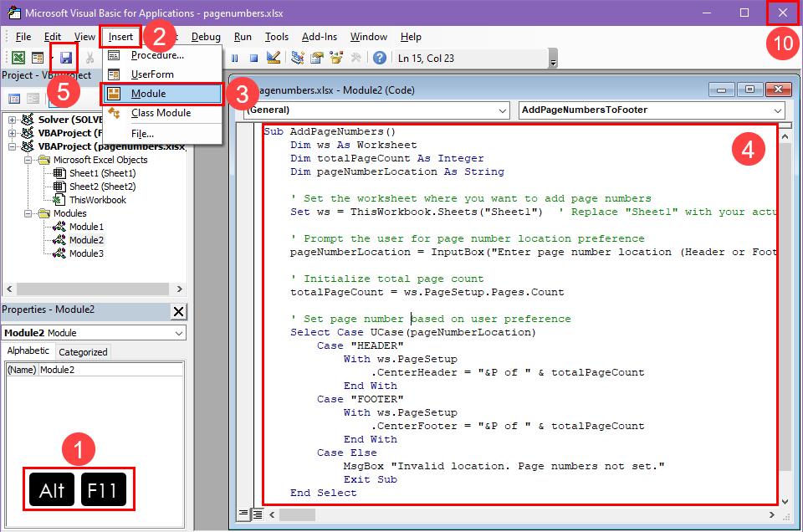The height and width of the screenshot is (532, 803).
Task: Open the Tools menu
Action: (277, 37)
